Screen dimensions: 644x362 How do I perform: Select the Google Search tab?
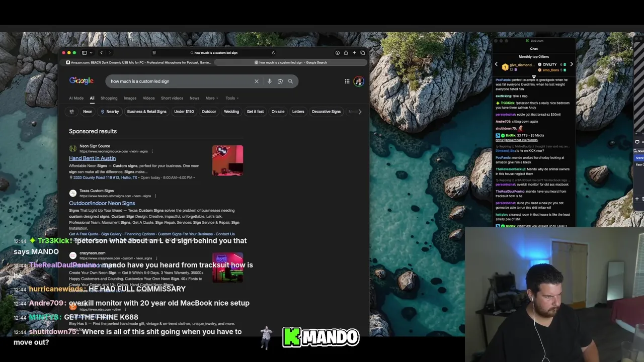(x=291, y=62)
